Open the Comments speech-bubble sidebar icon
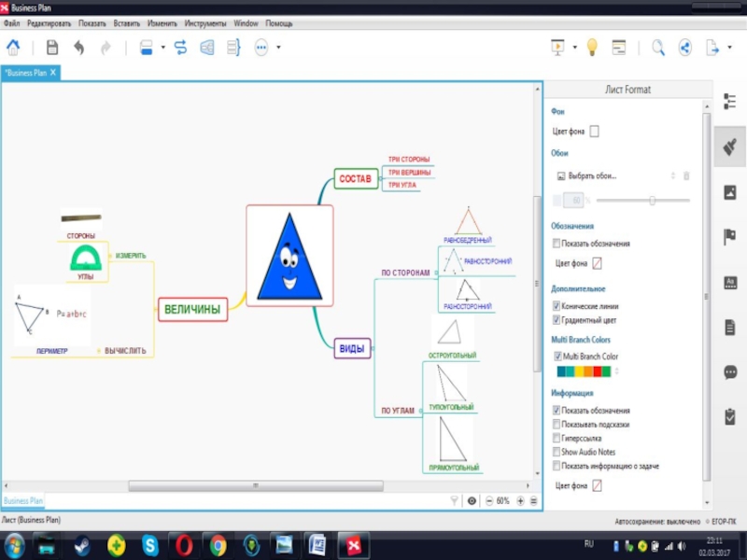747x560 pixels. click(730, 371)
